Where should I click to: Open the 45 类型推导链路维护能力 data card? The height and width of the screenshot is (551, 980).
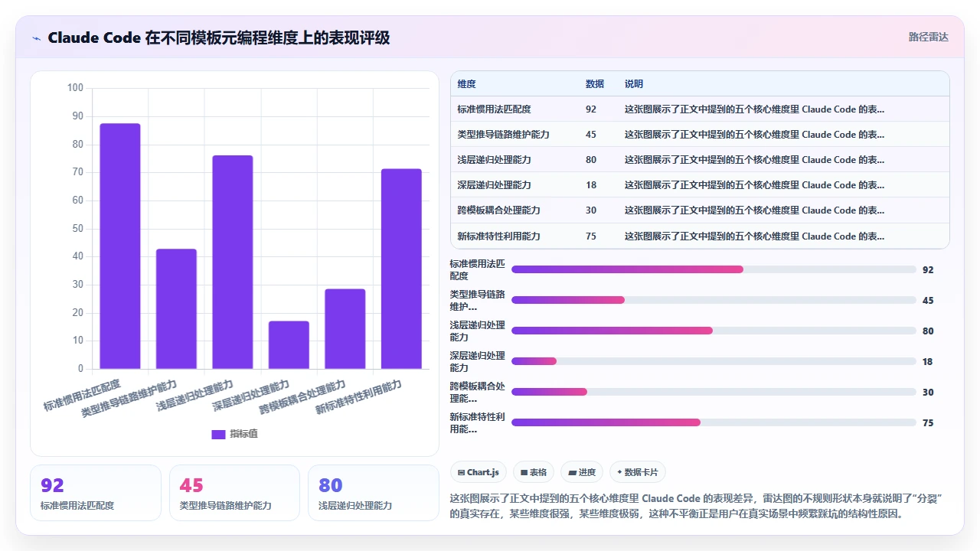coord(234,493)
